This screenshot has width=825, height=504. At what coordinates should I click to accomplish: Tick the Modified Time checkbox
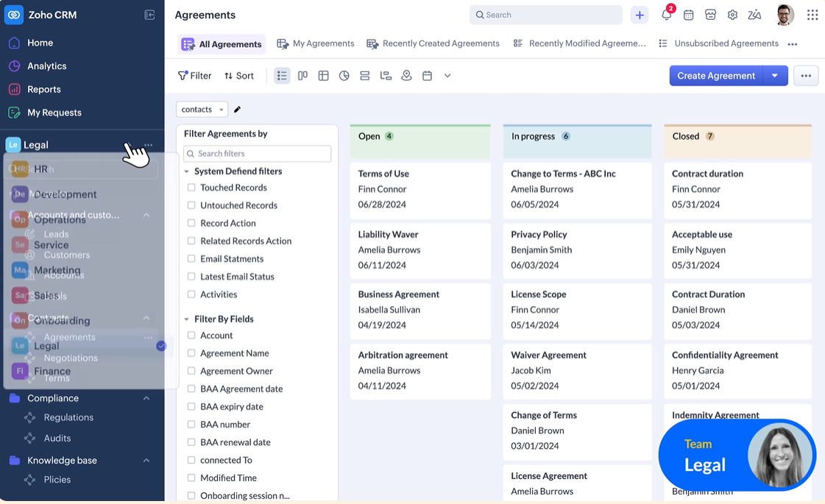[x=191, y=478]
